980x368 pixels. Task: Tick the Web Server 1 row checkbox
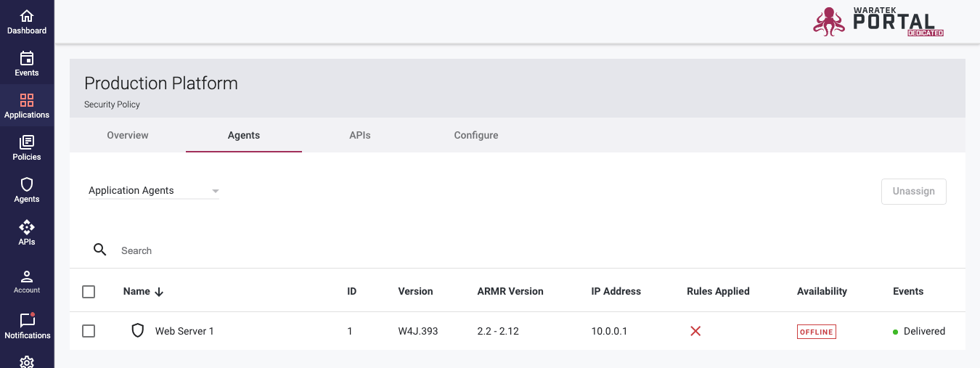pos(89,331)
